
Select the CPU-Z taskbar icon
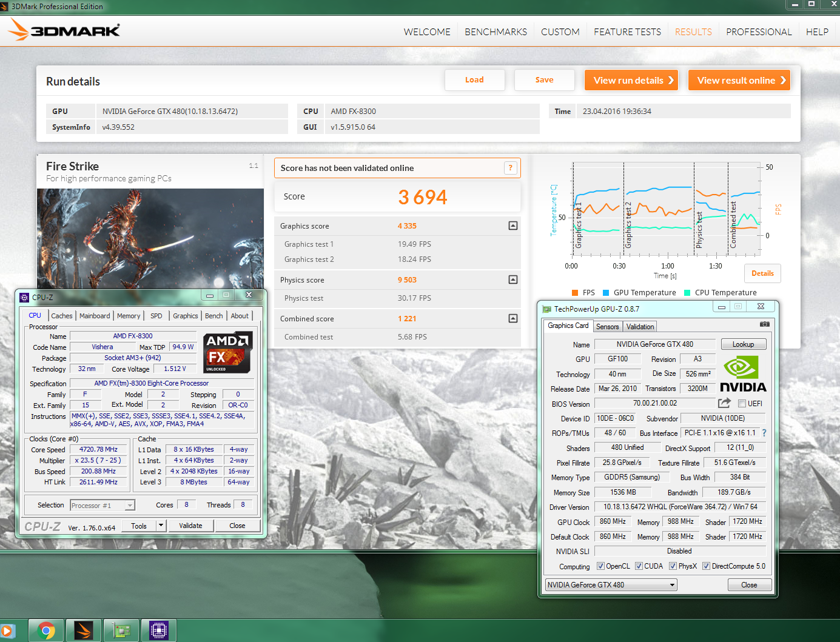point(159,630)
